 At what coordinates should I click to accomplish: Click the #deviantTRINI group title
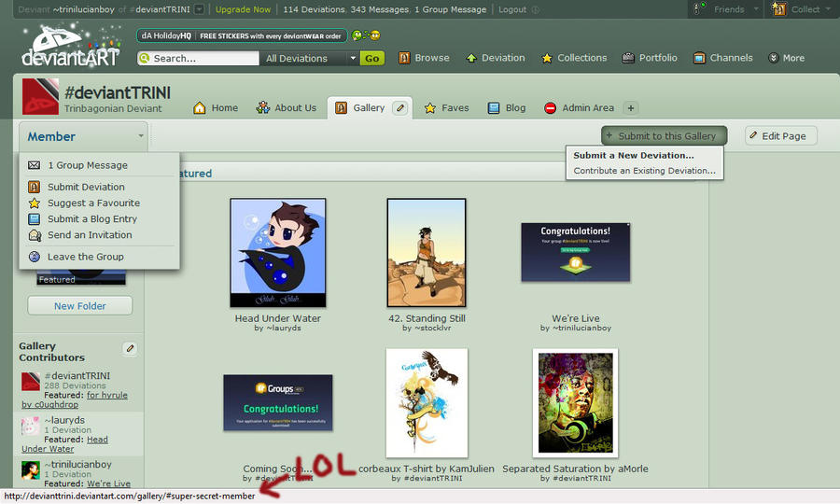tap(118, 92)
